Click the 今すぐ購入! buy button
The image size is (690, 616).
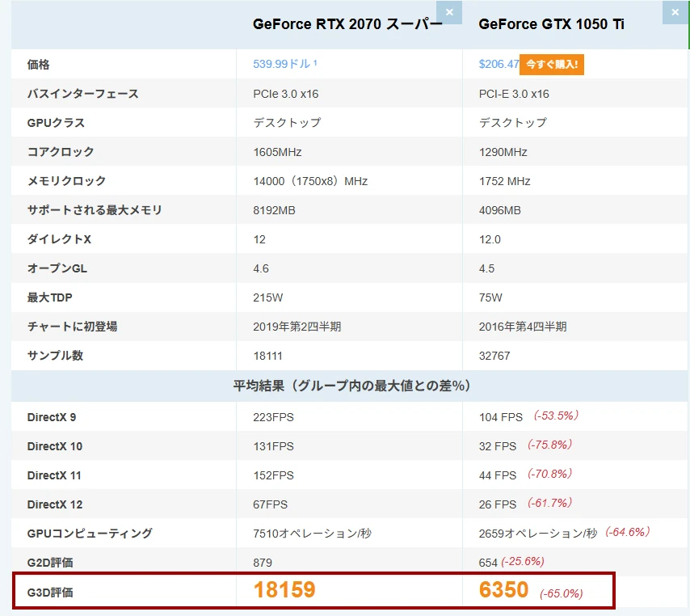point(551,65)
